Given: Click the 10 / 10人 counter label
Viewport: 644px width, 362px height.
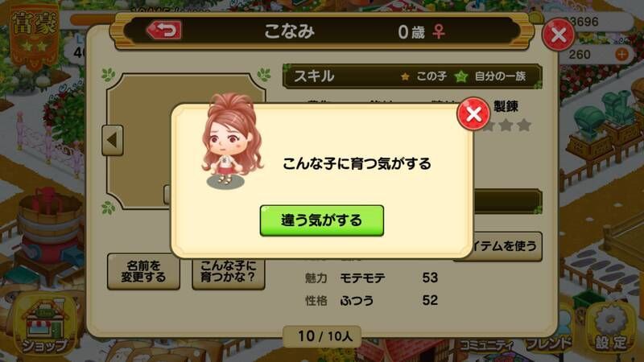Looking at the screenshot, I should point(324,336).
